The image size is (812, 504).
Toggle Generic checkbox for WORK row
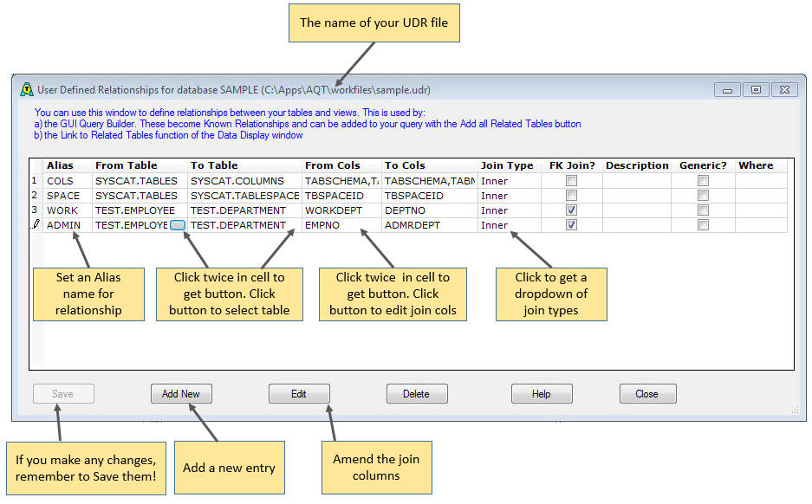[703, 210]
